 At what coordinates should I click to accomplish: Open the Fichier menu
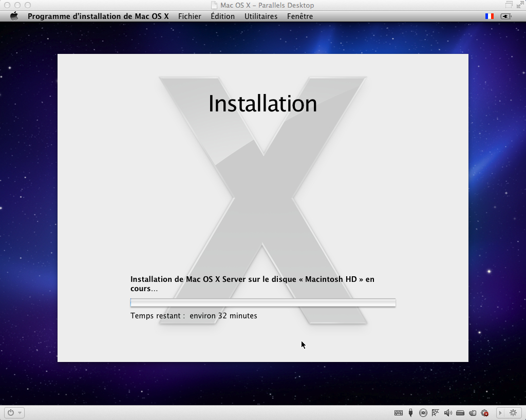190,16
